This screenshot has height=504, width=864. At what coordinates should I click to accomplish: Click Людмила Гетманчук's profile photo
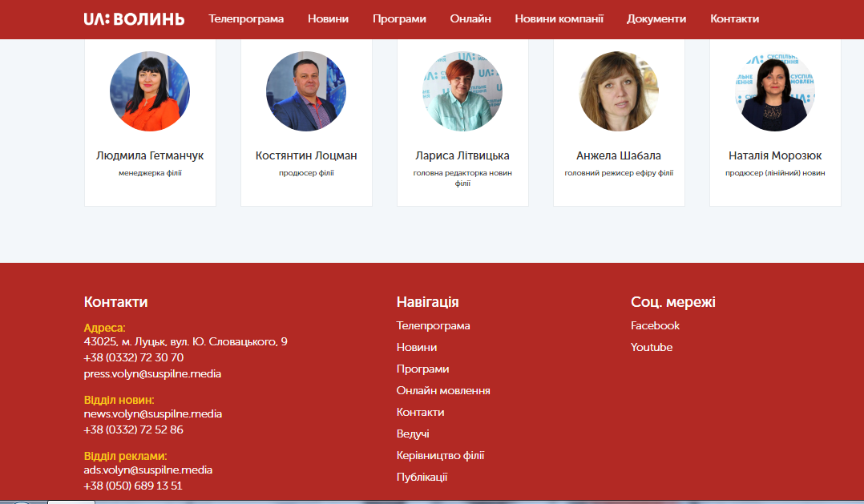coord(150,91)
